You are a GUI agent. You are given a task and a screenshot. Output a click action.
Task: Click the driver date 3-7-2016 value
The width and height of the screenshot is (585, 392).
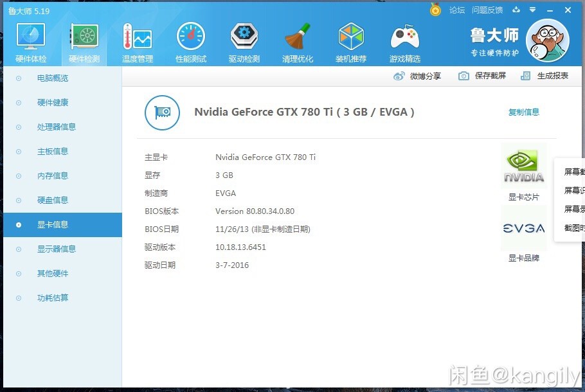tap(232, 265)
